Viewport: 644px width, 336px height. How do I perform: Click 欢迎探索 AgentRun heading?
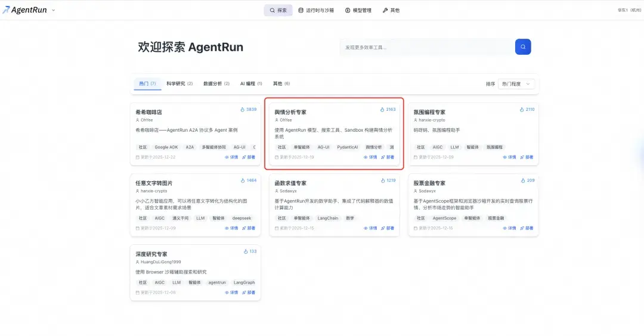point(190,47)
